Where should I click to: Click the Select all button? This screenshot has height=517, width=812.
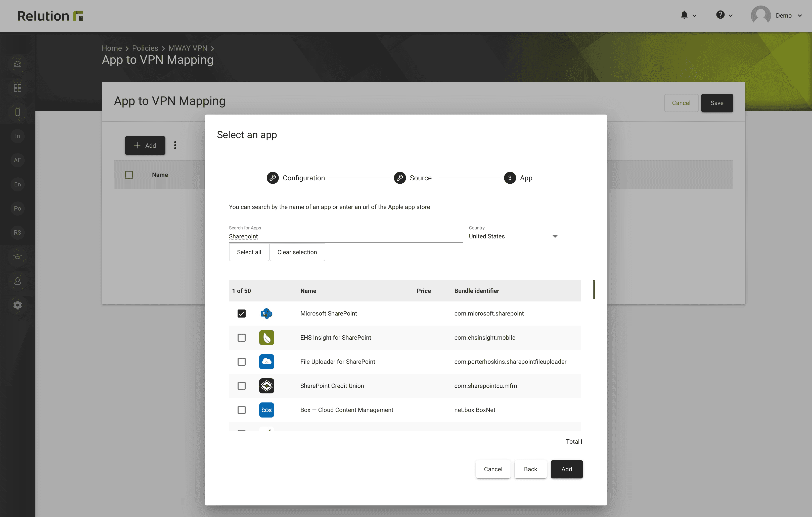tap(249, 252)
